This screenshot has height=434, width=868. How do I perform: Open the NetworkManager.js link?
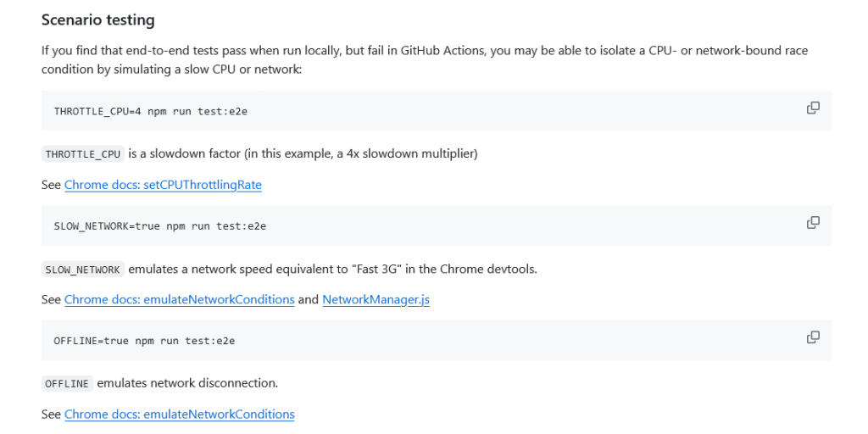click(x=376, y=299)
